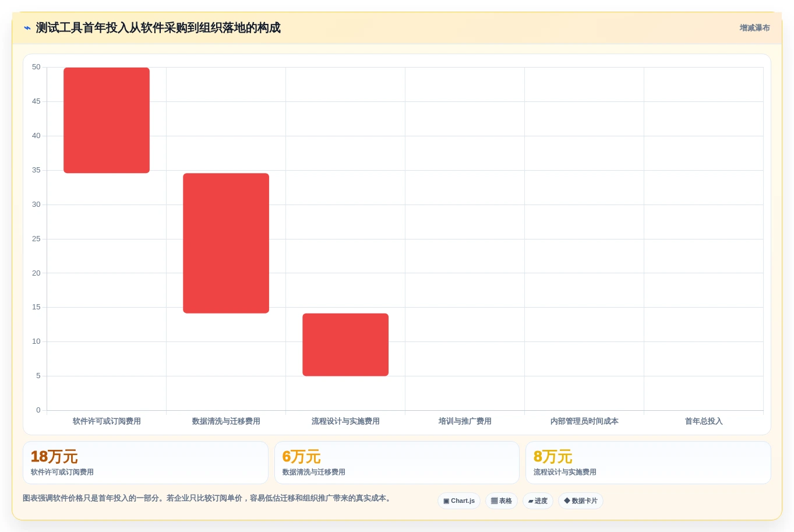Click the axis label 内部管理员时间成本
794x532 pixels.
pyautogui.click(x=584, y=421)
